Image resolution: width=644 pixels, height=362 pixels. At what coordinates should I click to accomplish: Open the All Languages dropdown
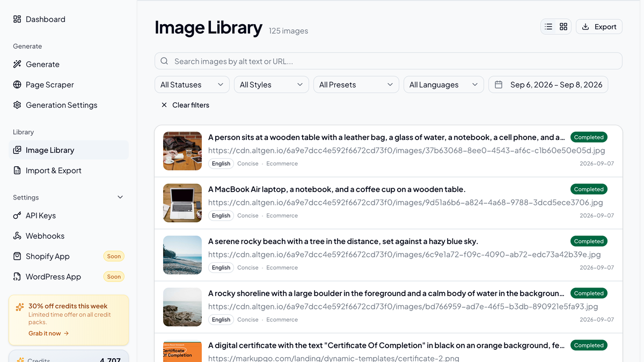(444, 85)
